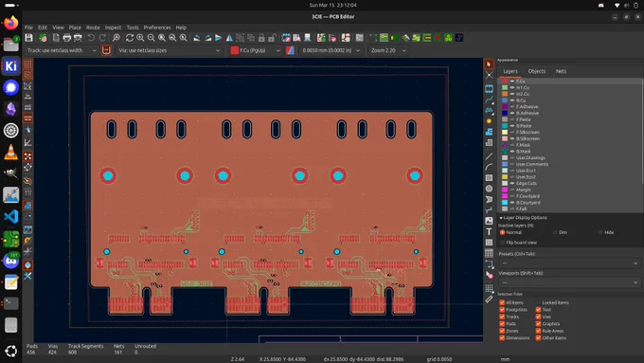Viewport: 644px width, 363px height.
Task: Switch to the Nets tab
Action: click(x=561, y=71)
